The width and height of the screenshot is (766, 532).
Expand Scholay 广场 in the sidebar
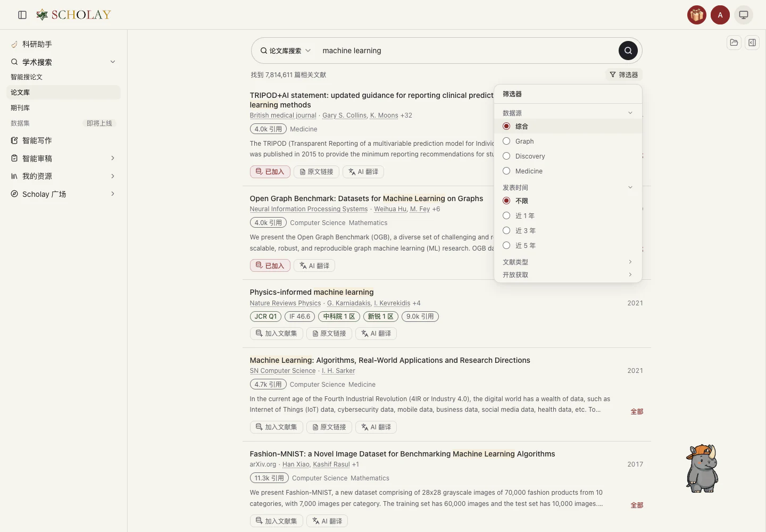[x=113, y=194]
